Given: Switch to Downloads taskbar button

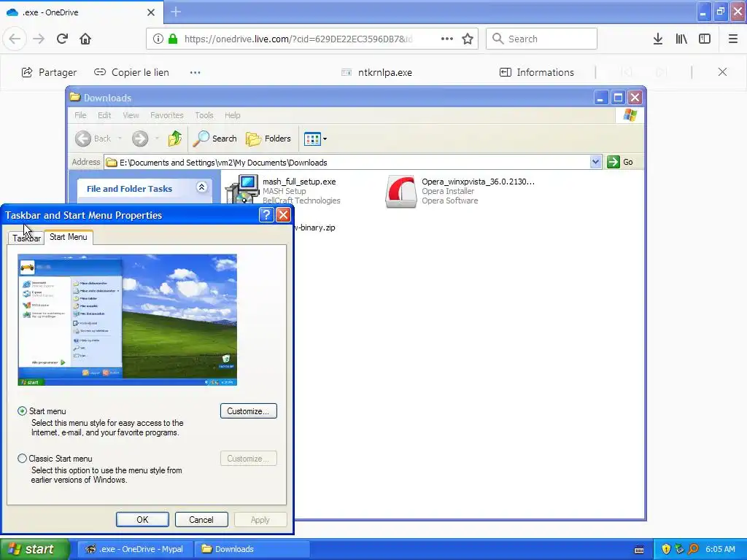Looking at the screenshot, I should coord(253,549).
